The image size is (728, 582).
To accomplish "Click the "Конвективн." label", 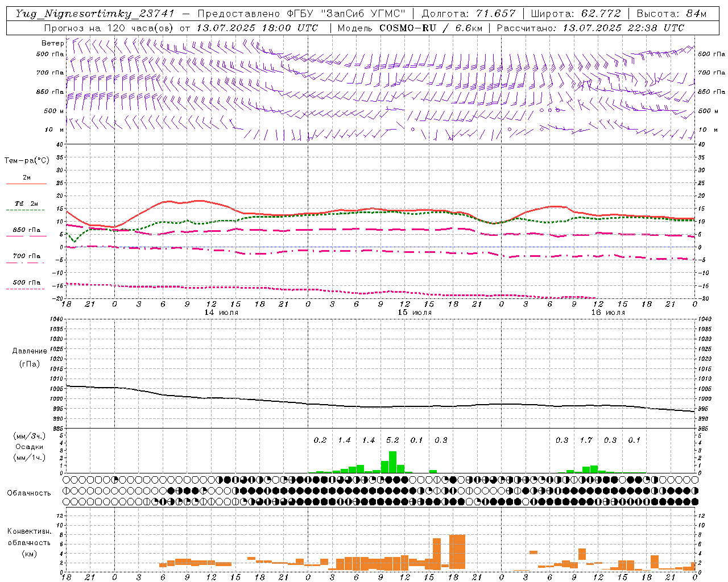I will [30, 531].
